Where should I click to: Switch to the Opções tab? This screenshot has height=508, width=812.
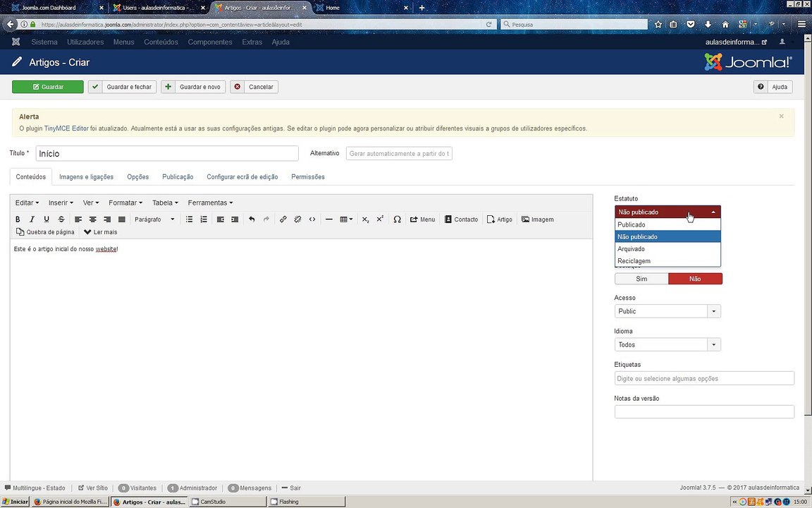tap(137, 177)
